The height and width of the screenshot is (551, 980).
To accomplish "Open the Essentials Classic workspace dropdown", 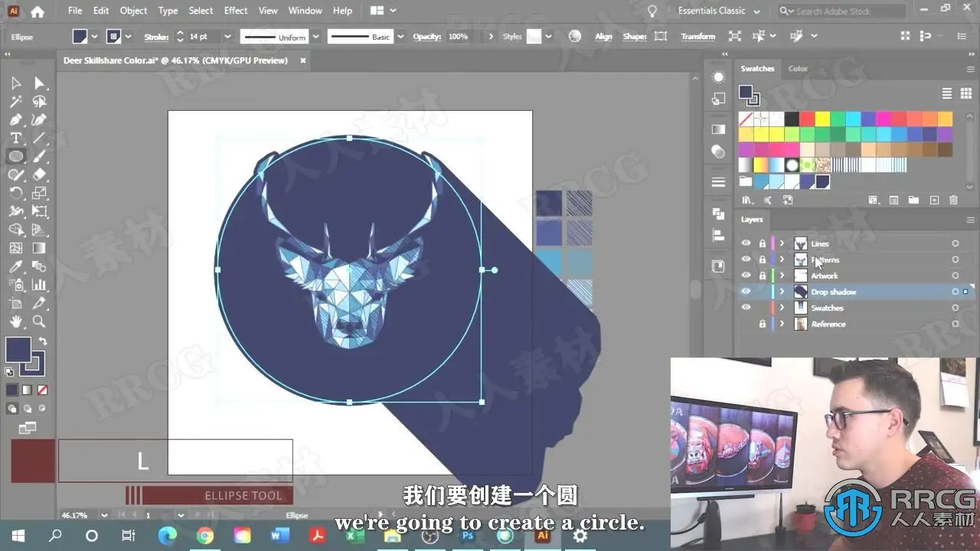I will click(719, 11).
